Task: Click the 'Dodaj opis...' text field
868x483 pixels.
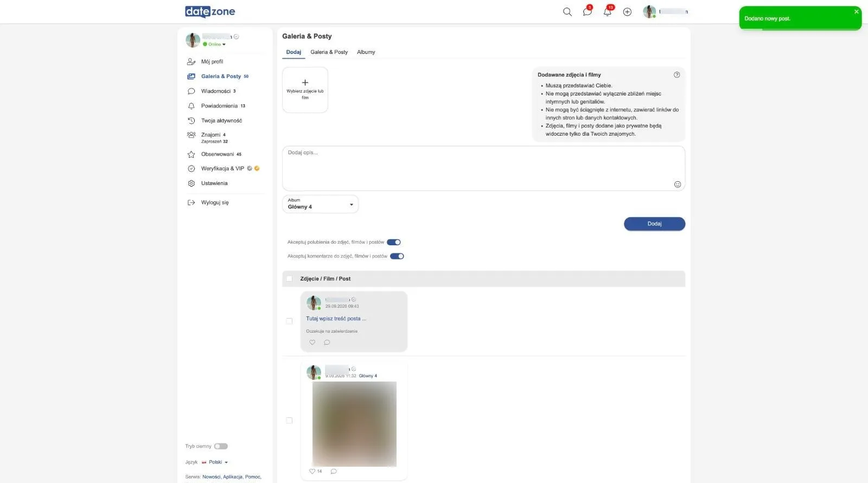Action: click(483, 168)
